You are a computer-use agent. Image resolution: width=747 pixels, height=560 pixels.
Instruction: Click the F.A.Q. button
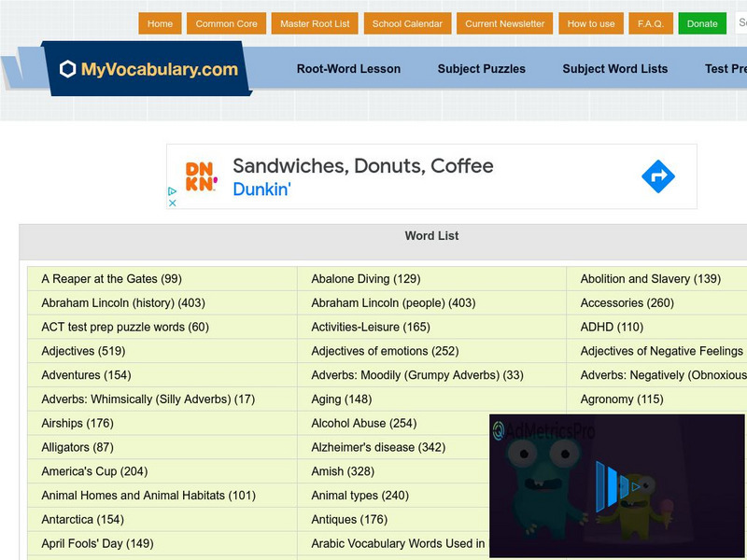(x=649, y=23)
